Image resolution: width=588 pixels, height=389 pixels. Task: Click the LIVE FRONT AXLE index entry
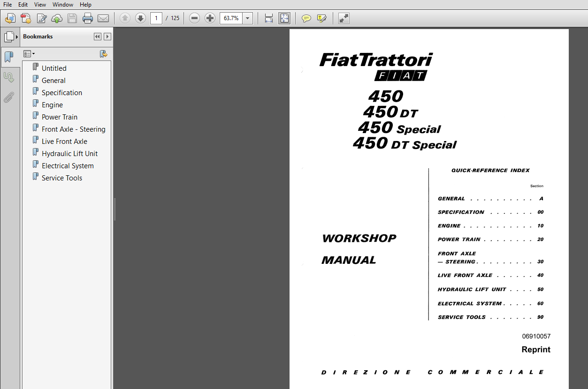coord(490,276)
